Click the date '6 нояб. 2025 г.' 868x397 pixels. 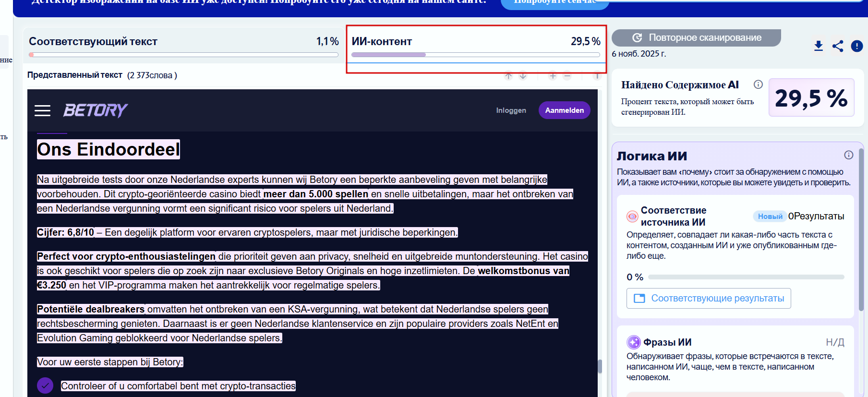639,54
